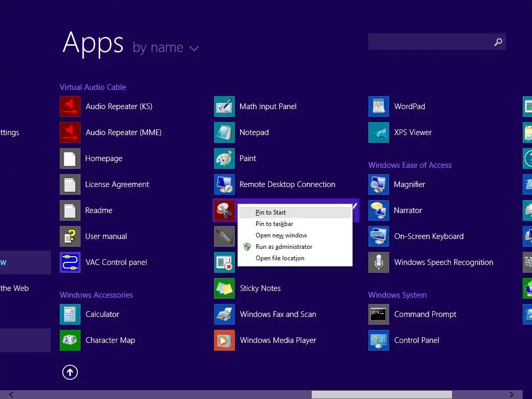Open the Audio Repeater (KS) icon
532x399 pixels.
click(x=70, y=106)
